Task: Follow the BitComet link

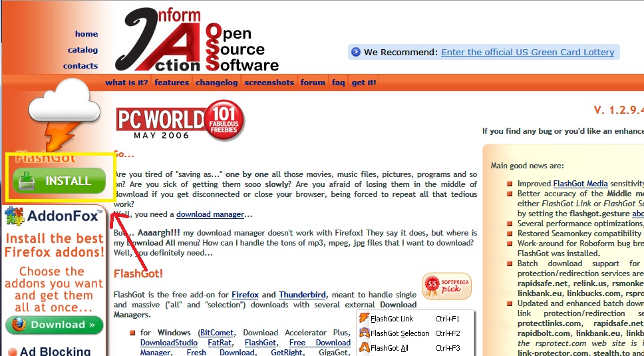Action: coord(216,333)
